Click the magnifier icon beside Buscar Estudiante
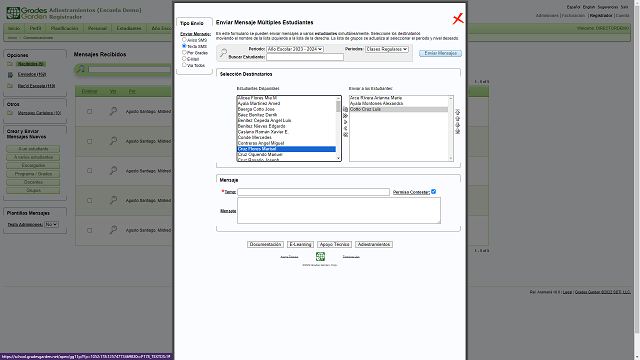 223,53
